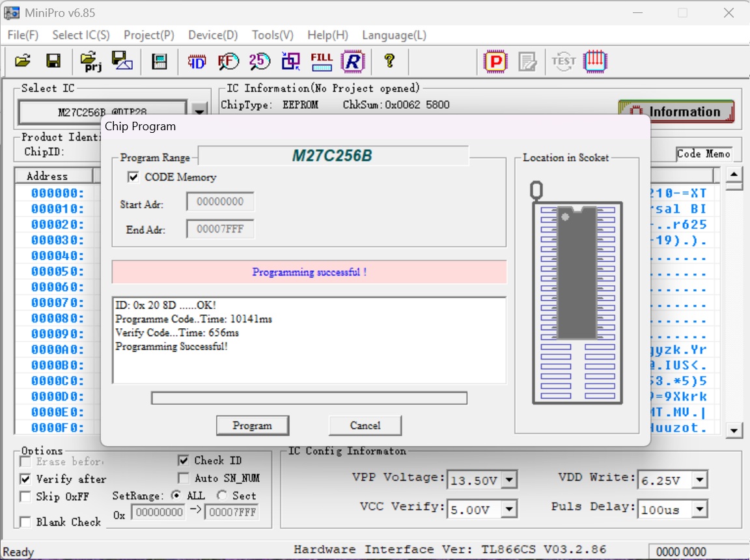The height and width of the screenshot is (560, 750).
Task: Click the yellow question mark help icon
Action: pos(389,61)
